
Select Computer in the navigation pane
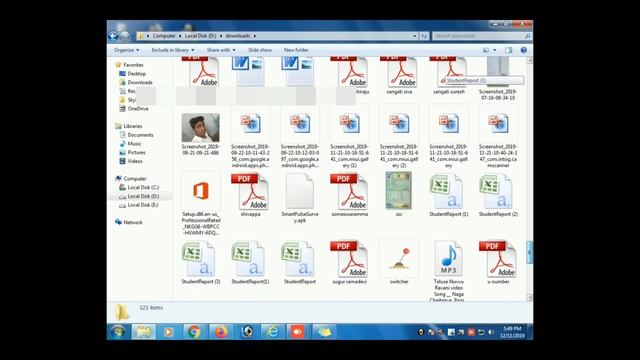click(135, 179)
